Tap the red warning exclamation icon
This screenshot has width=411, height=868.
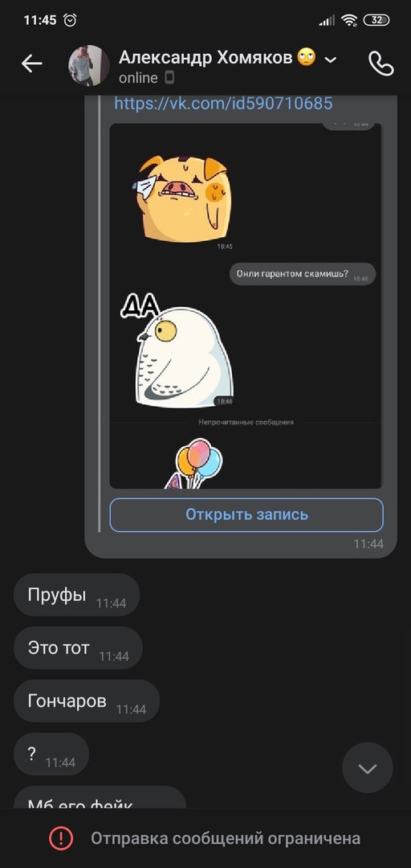coord(61,838)
